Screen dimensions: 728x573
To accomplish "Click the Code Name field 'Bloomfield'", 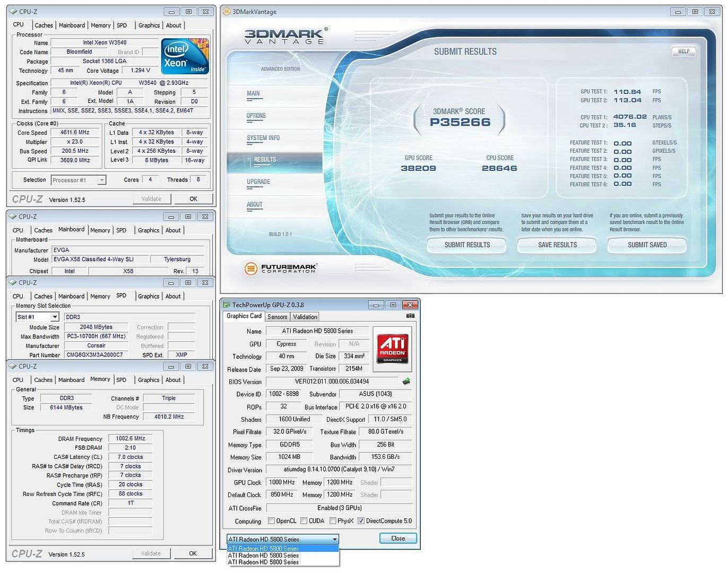I will coord(79,52).
